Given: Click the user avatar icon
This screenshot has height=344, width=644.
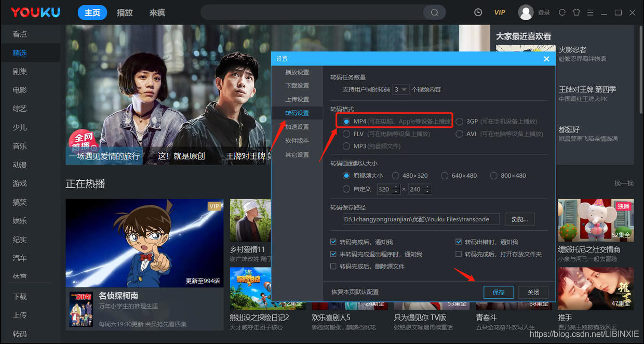Looking at the screenshot, I should [525, 12].
